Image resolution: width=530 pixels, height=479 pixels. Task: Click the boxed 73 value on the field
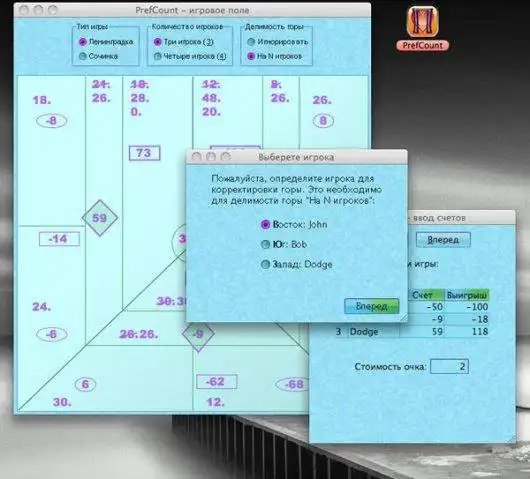point(144,153)
